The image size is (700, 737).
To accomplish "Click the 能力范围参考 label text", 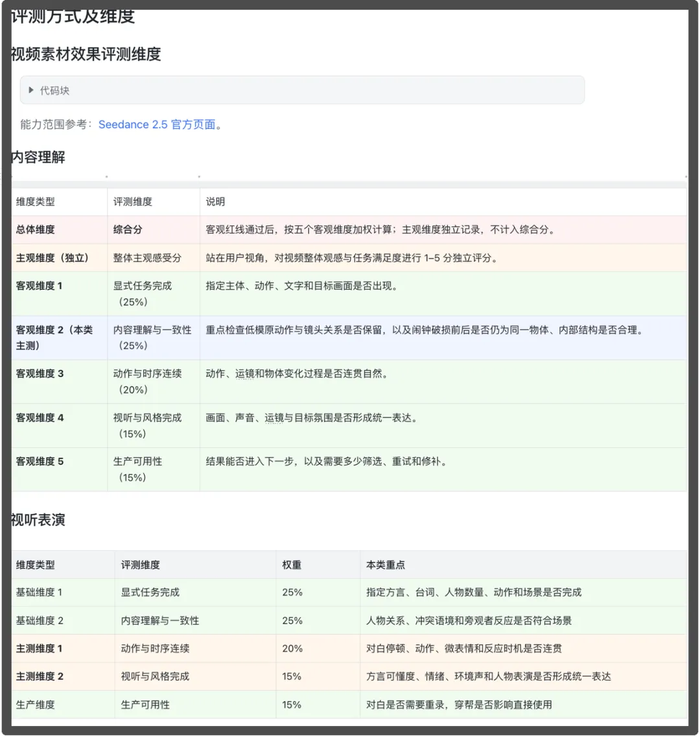I will [56, 124].
